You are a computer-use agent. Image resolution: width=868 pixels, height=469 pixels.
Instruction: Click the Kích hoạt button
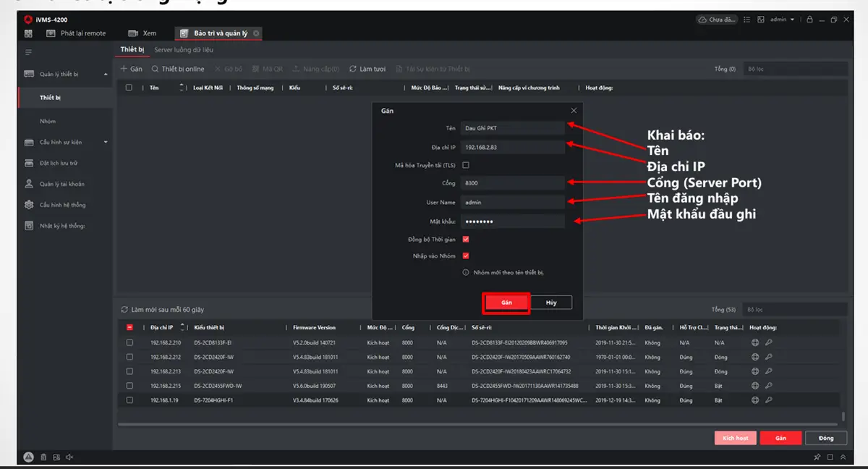[735, 438]
